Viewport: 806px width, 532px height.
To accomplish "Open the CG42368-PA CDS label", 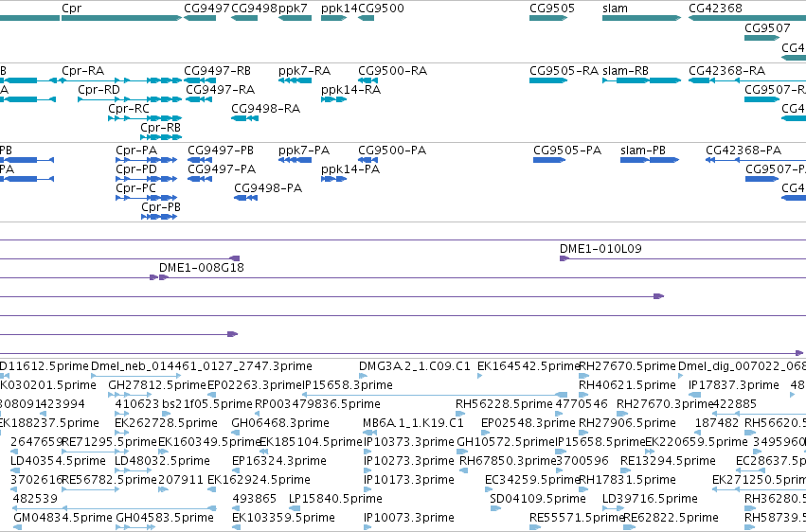I will click(743, 150).
